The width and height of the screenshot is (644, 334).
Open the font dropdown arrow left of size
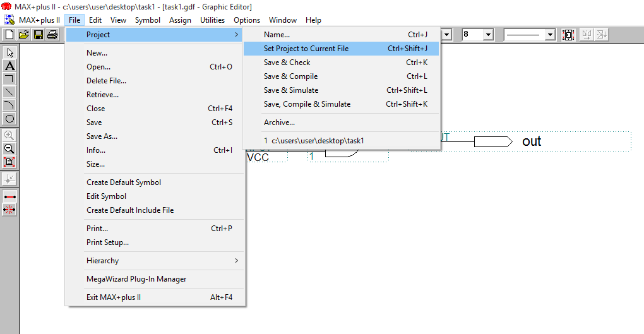[446, 35]
